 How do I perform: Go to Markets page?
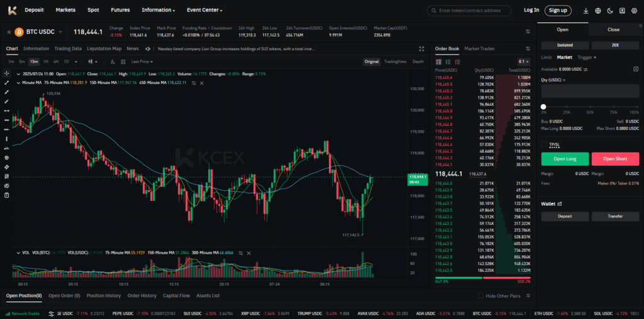tap(65, 10)
